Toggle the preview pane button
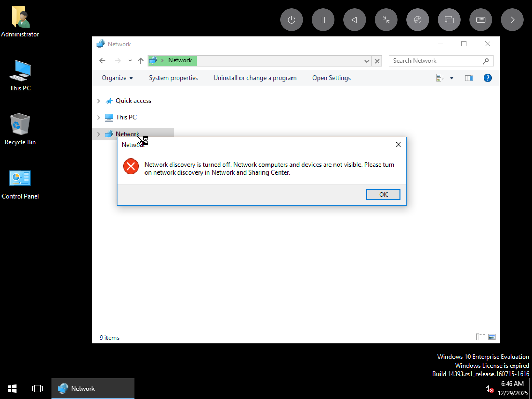The image size is (532, 399). (x=469, y=78)
